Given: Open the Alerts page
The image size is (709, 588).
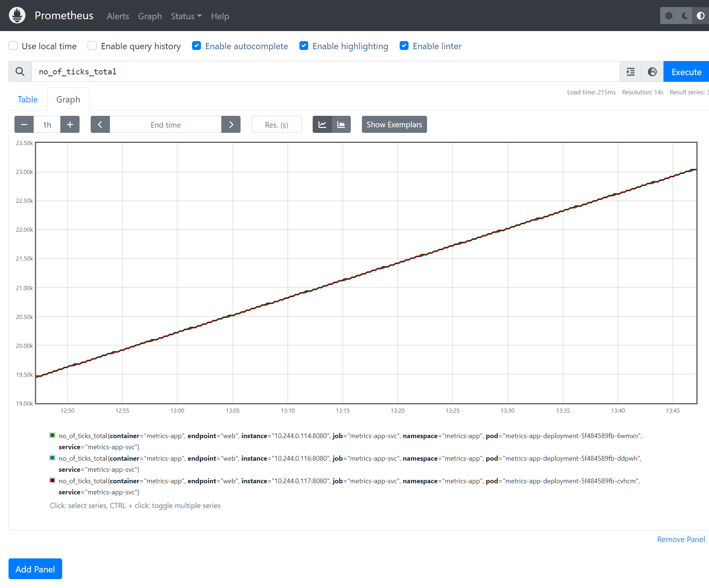Looking at the screenshot, I should (x=118, y=16).
